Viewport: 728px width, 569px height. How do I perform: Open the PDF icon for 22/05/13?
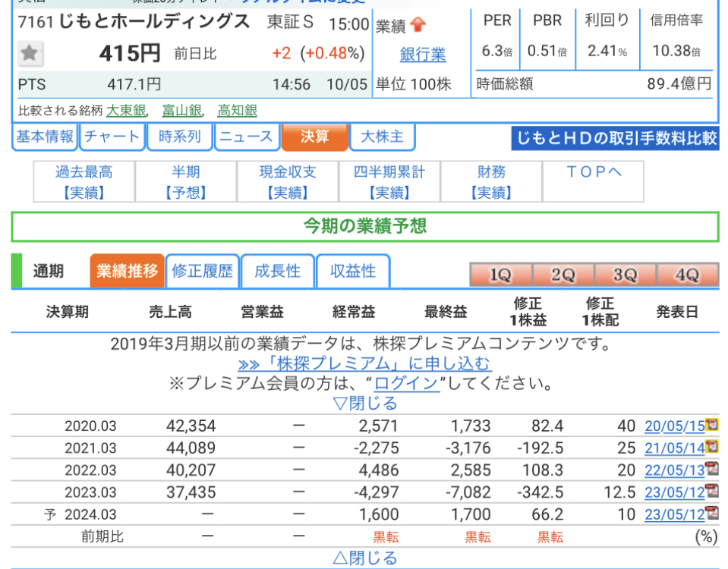click(712, 469)
